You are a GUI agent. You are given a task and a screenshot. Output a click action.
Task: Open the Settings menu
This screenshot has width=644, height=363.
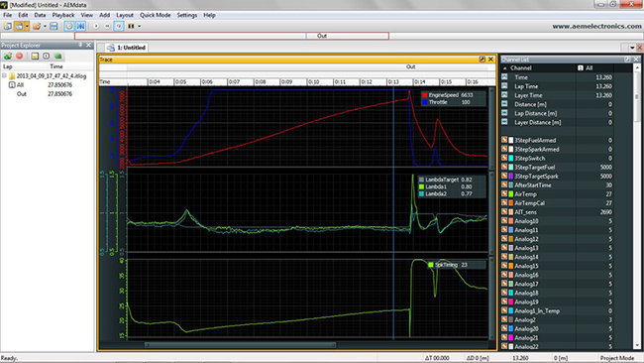tap(187, 15)
